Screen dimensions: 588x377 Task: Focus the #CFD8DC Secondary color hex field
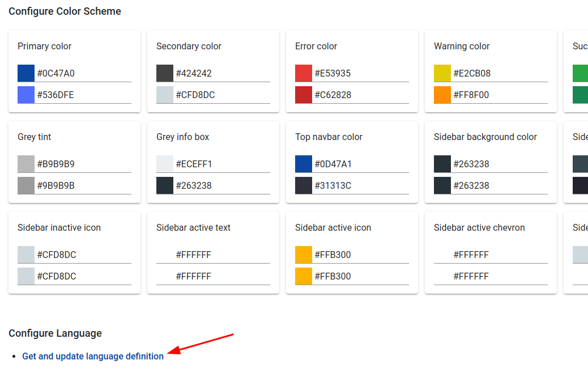(x=221, y=95)
